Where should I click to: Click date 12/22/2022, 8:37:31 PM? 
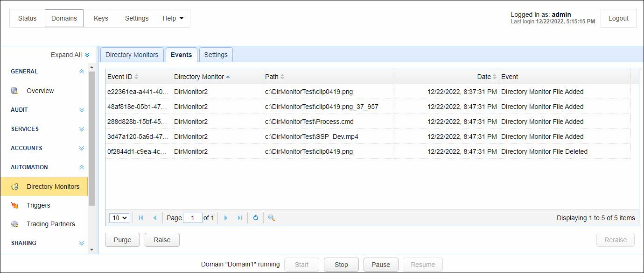pos(462,92)
